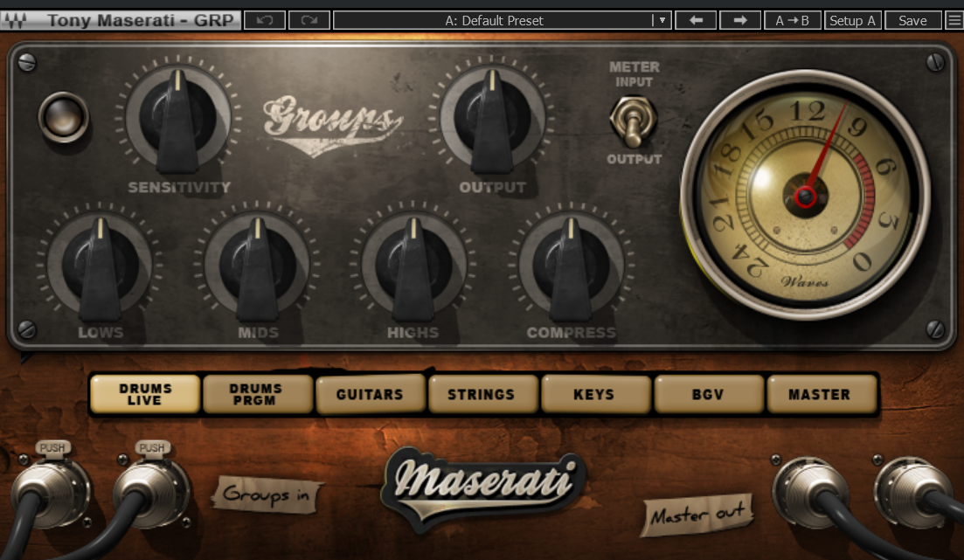964x560 pixels.
Task: Click the Waves logo icon
Action: [x=16, y=20]
